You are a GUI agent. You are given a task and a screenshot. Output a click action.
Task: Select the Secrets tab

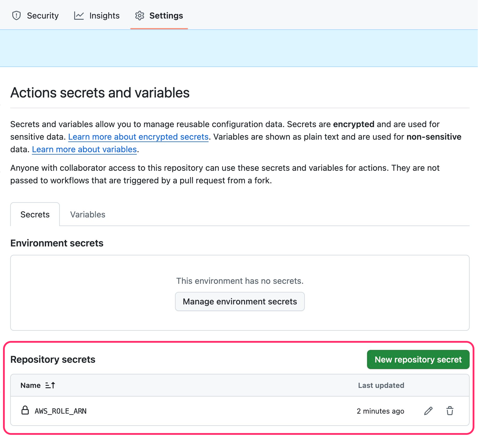[35, 214]
